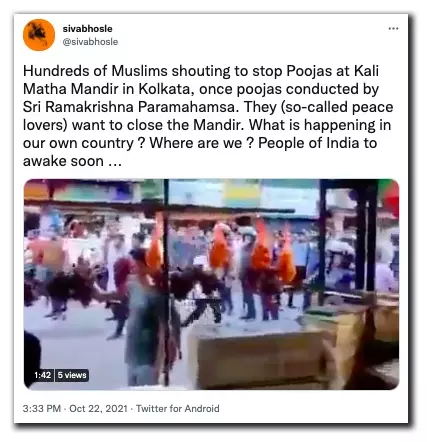This screenshot has width=427, height=442.
Task: Click the phrase 'People of India' in tweet
Action: point(308,143)
